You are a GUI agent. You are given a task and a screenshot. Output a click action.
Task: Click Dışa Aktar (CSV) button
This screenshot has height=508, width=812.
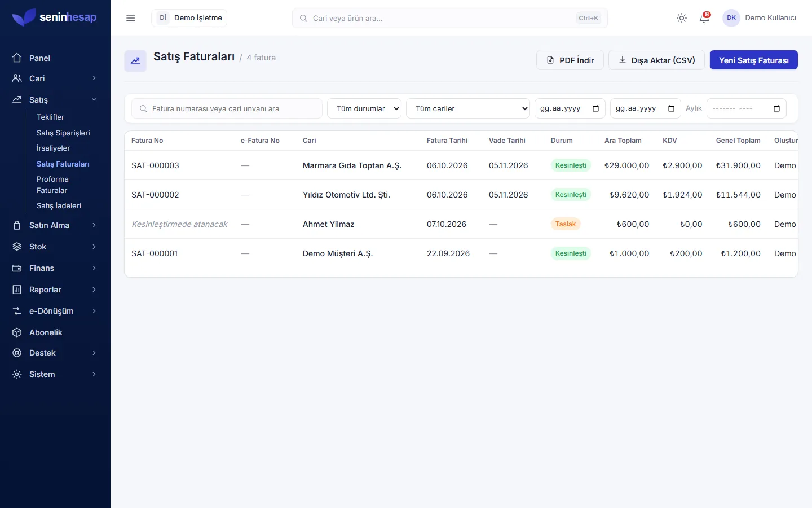click(657, 60)
